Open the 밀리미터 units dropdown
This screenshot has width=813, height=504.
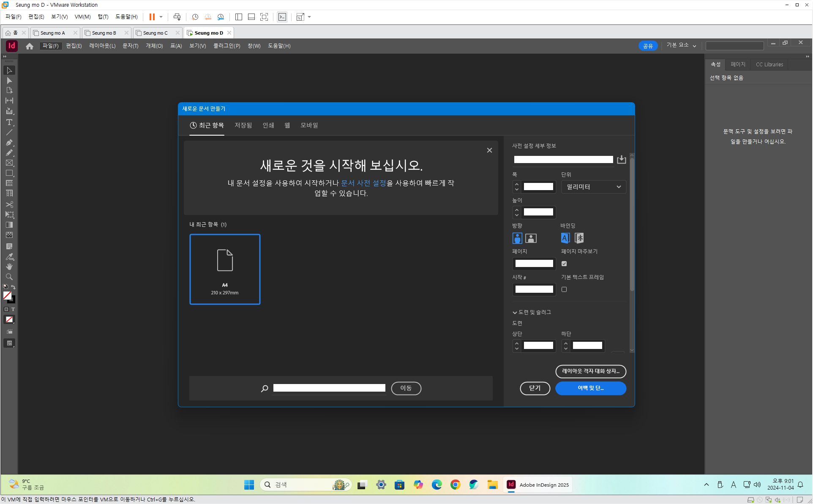(x=593, y=187)
